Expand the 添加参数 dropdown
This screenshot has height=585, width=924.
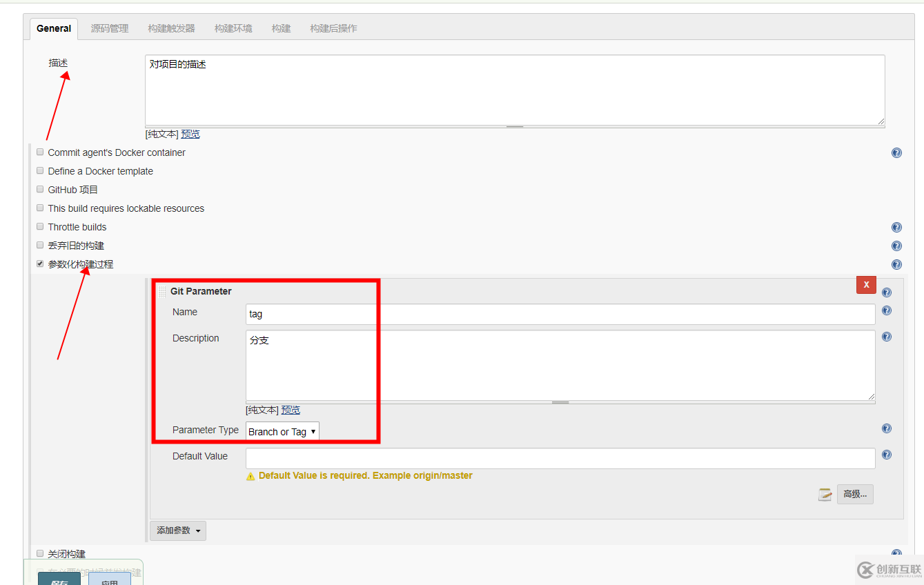(x=177, y=531)
